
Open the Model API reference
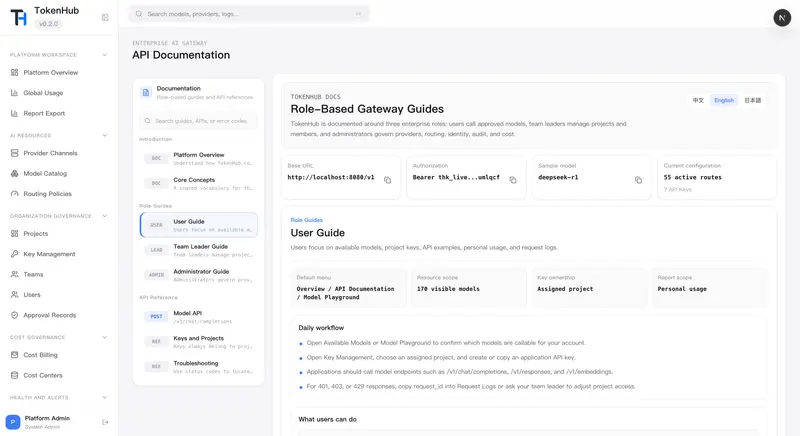pyautogui.click(x=198, y=317)
